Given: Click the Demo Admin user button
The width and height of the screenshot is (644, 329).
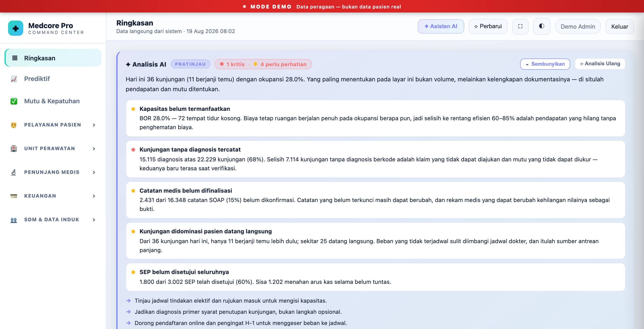Looking at the screenshot, I should [x=578, y=26].
